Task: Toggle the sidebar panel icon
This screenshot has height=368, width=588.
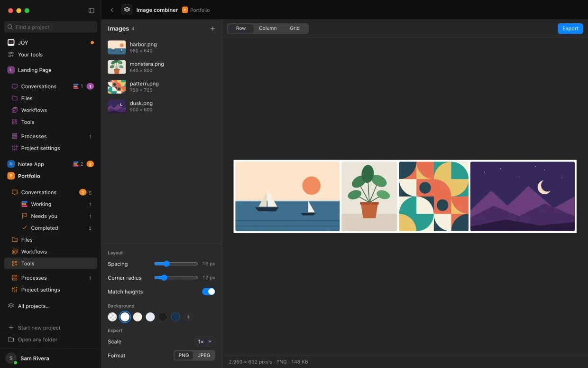Action: click(92, 10)
